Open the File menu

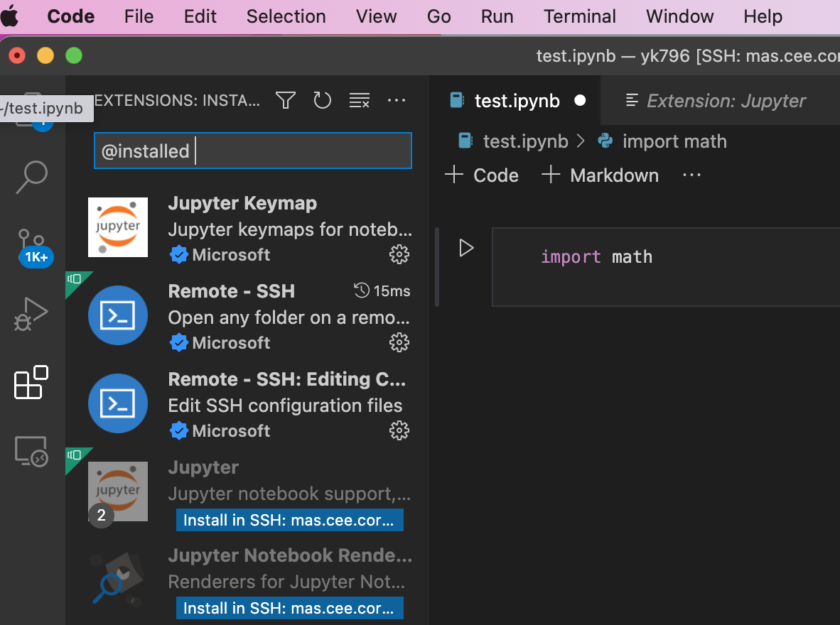tap(139, 16)
